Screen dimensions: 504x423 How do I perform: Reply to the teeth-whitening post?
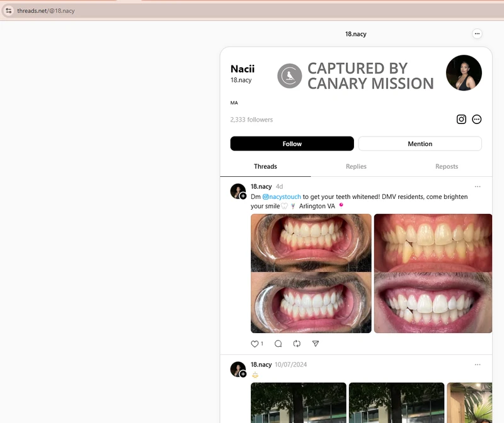coord(278,344)
